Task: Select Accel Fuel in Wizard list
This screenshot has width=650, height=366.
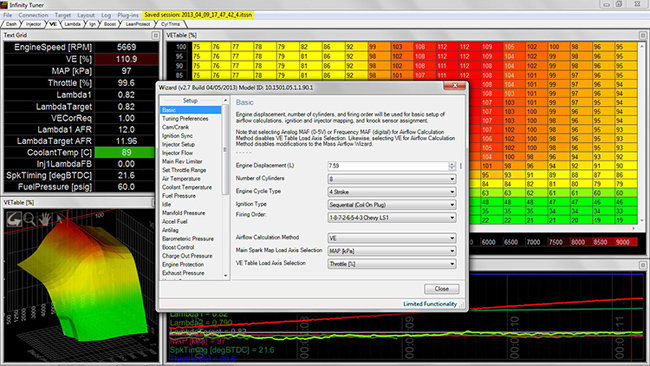Action: [x=175, y=221]
